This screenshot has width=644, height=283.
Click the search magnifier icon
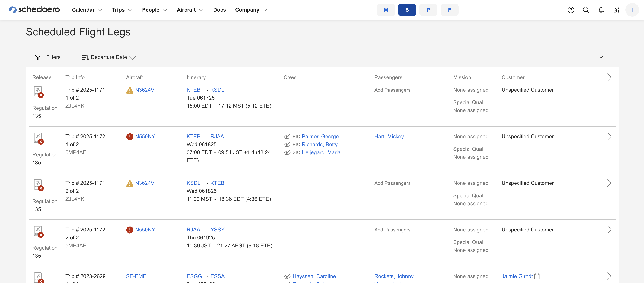[586, 10]
